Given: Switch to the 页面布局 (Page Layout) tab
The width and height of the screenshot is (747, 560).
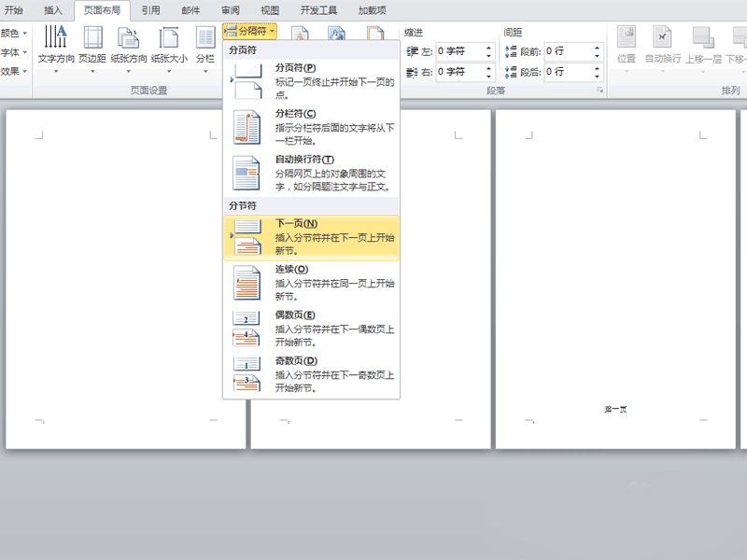Looking at the screenshot, I should click(x=102, y=10).
